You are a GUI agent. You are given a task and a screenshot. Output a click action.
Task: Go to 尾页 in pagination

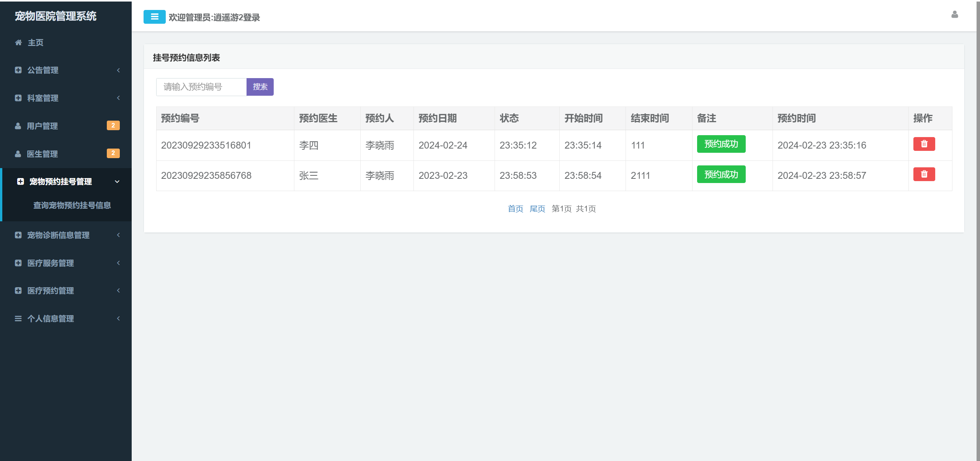coord(537,209)
